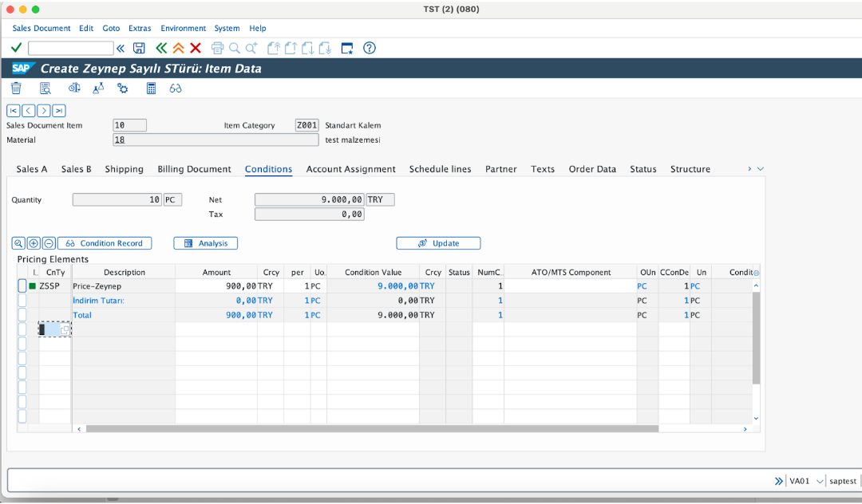Open the Sales Document menu
The height and width of the screenshot is (504, 862).
(x=42, y=28)
